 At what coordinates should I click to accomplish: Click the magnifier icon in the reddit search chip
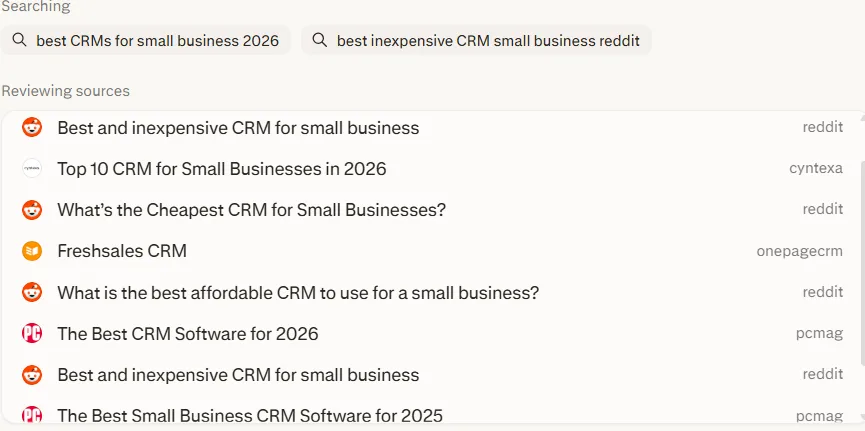click(x=319, y=40)
